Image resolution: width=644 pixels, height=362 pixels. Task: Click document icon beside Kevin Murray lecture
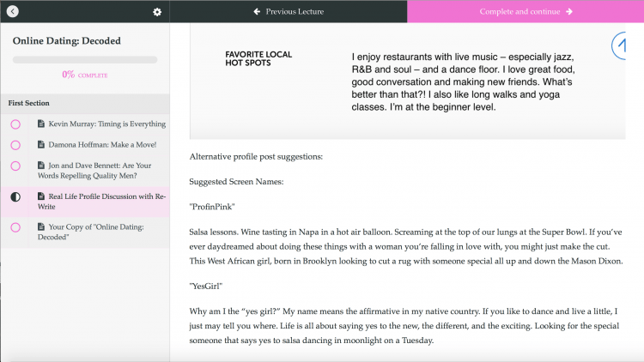coord(41,124)
